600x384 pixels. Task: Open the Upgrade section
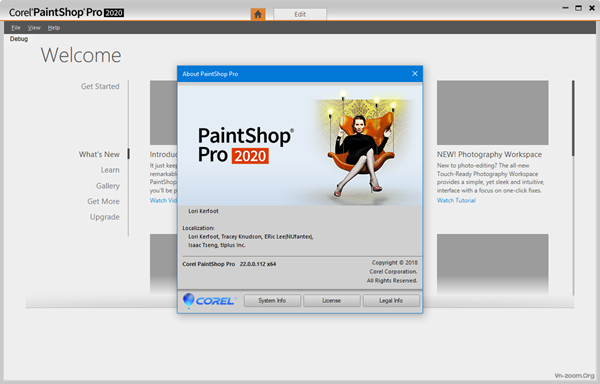point(104,217)
